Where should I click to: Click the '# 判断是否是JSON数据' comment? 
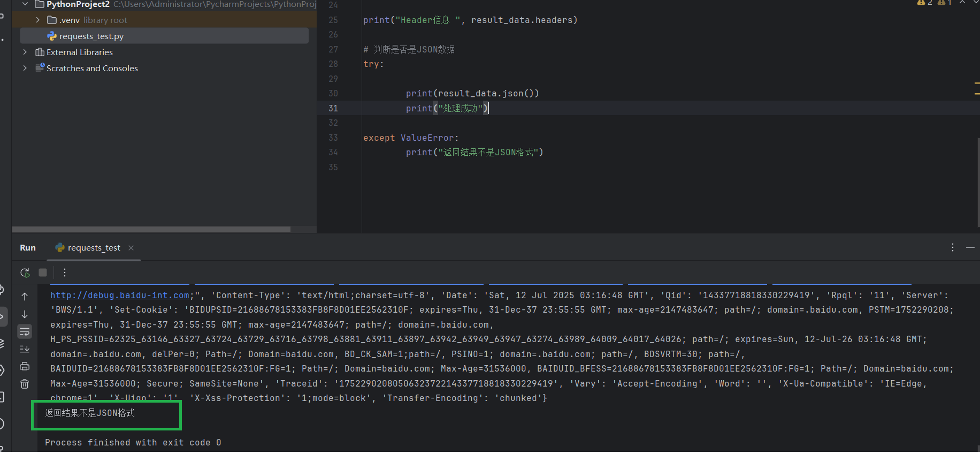pyautogui.click(x=409, y=49)
